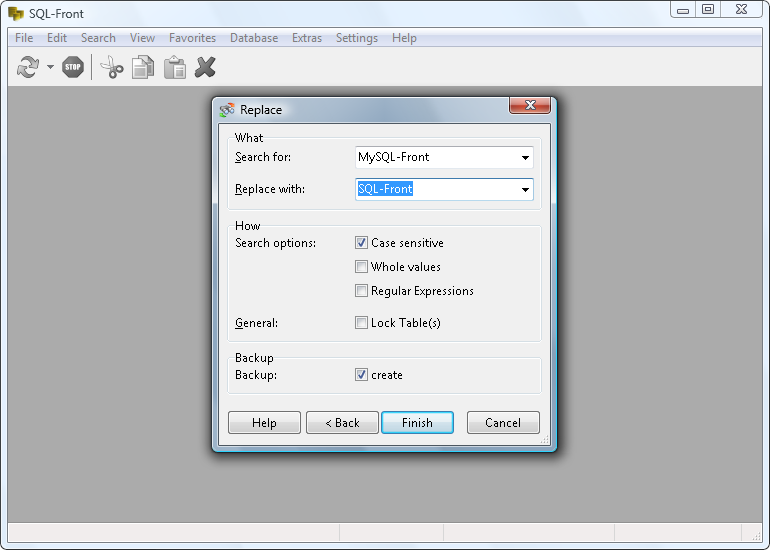The width and height of the screenshot is (770, 550).
Task: Open the Help menu
Action: tap(404, 38)
